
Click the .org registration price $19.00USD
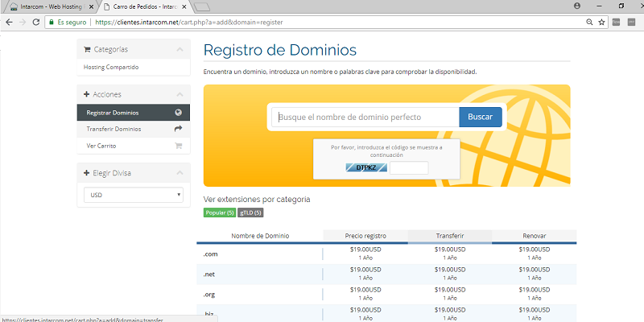pyautogui.click(x=365, y=290)
